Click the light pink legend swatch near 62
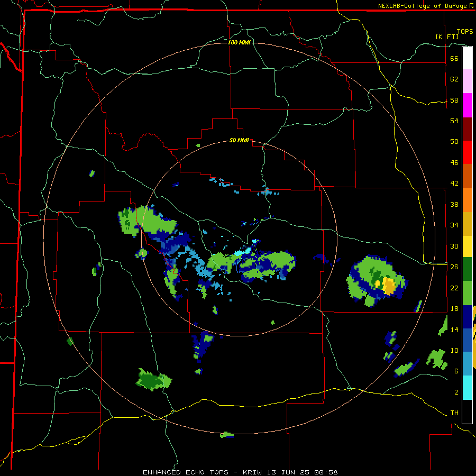The width and height of the screenshot is (476, 476). click(467, 81)
